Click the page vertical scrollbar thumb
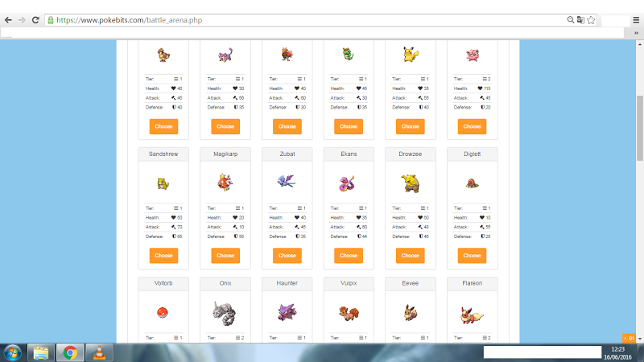Screen dimensions: 644x362 [x=640, y=128]
